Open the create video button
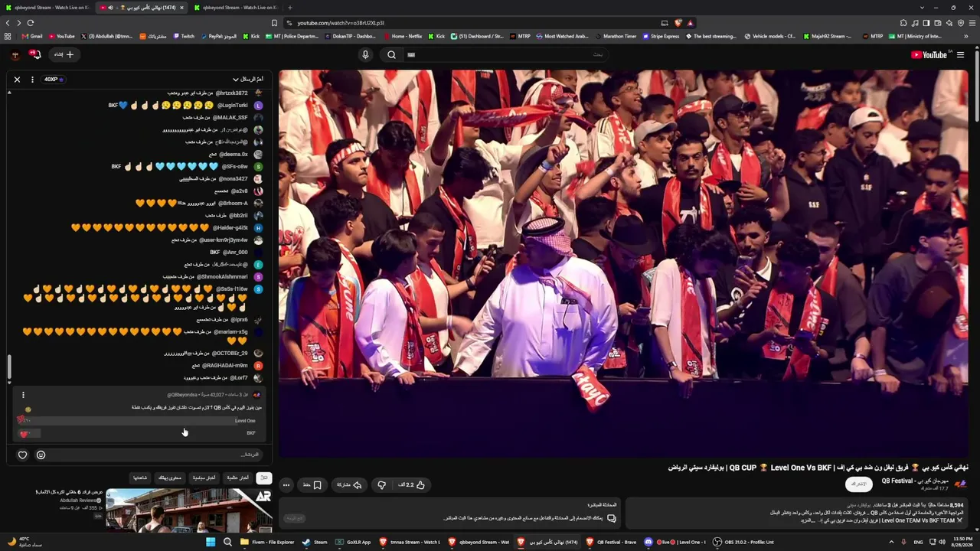The height and width of the screenshot is (551, 980). pyautogui.click(x=64, y=54)
